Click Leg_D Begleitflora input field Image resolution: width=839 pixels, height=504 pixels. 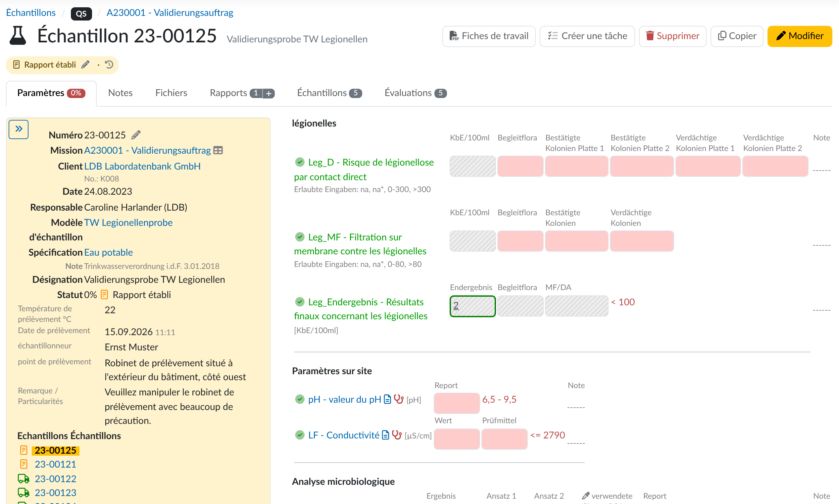520,166
